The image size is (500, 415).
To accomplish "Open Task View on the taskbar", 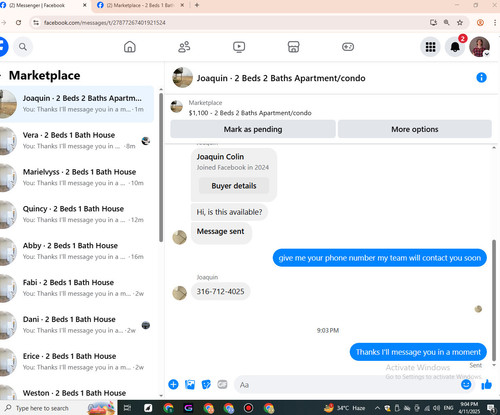I will [127, 408].
